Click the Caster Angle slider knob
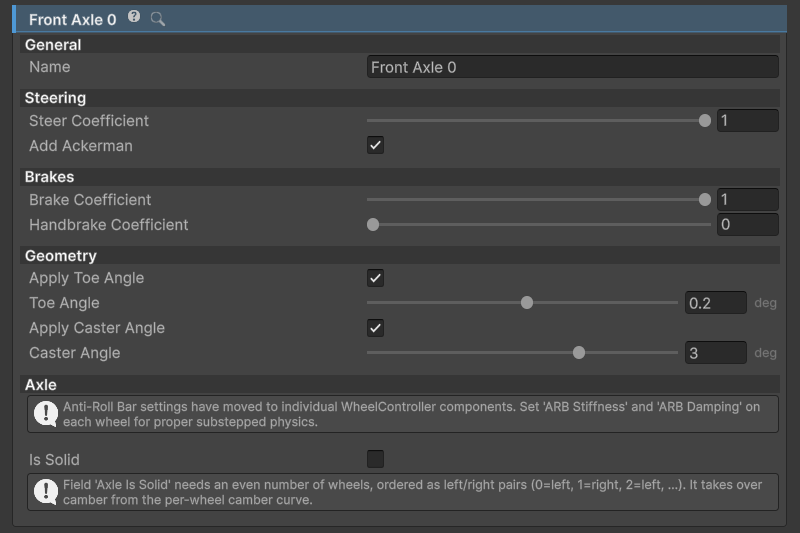 tap(579, 352)
